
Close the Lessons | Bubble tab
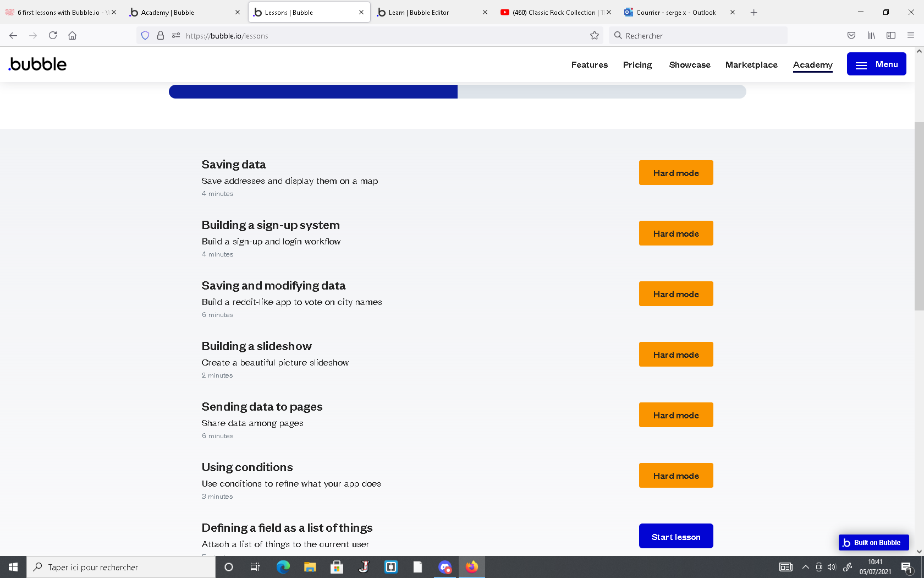(x=361, y=13)
